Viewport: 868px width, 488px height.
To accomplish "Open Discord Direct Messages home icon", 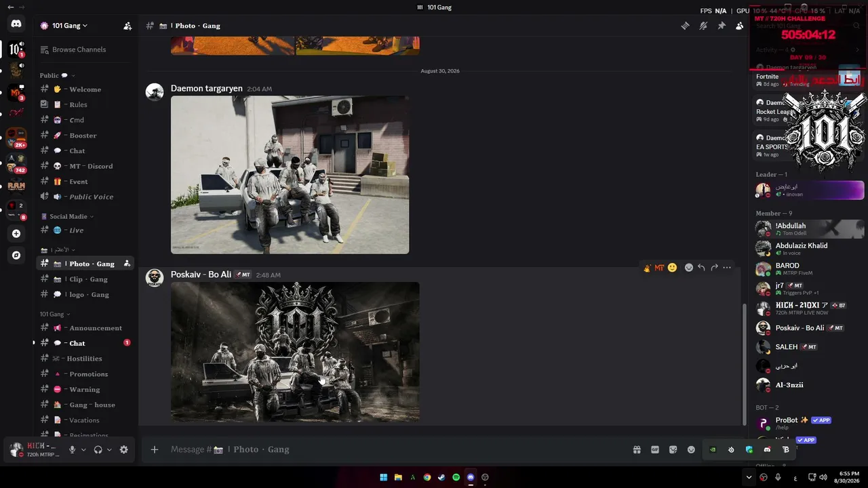I will pyautogui.click(x=16, y=24).
